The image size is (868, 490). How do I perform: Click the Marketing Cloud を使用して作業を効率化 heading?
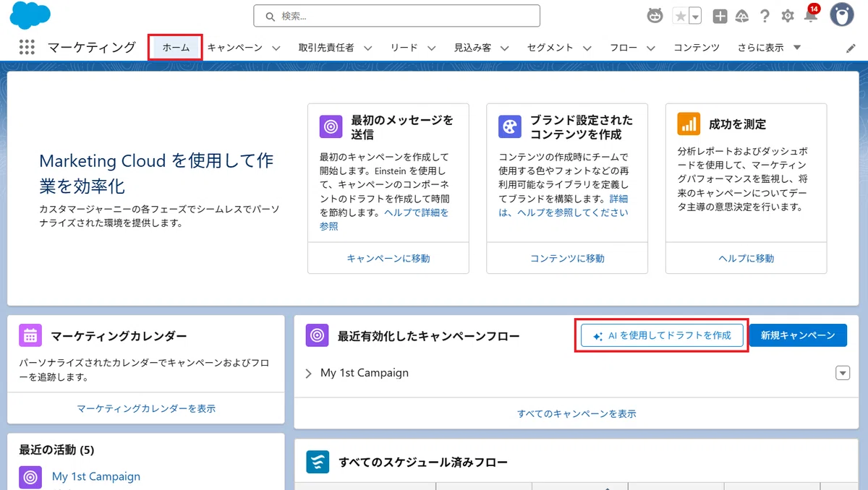point(156,173)
